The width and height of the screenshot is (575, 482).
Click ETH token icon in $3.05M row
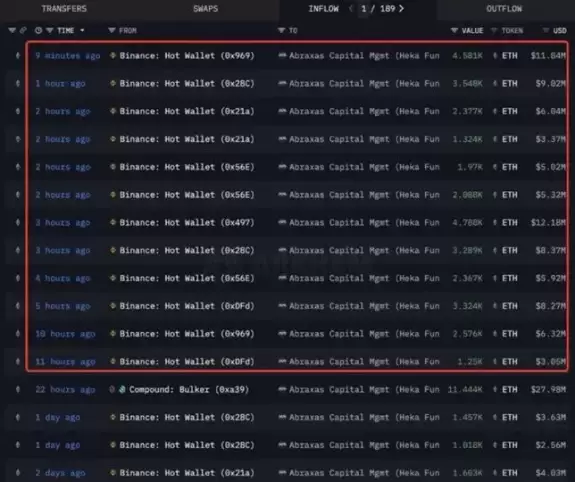coord(495,362)
